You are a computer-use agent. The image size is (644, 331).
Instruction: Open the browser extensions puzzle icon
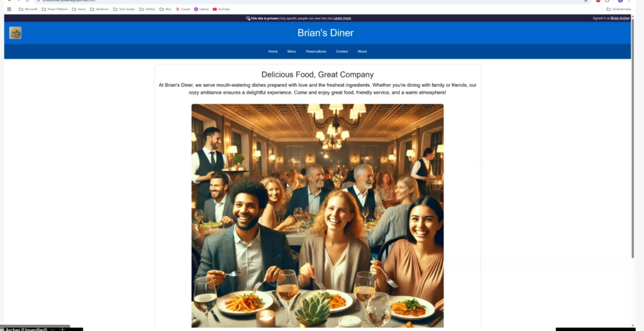608,1
